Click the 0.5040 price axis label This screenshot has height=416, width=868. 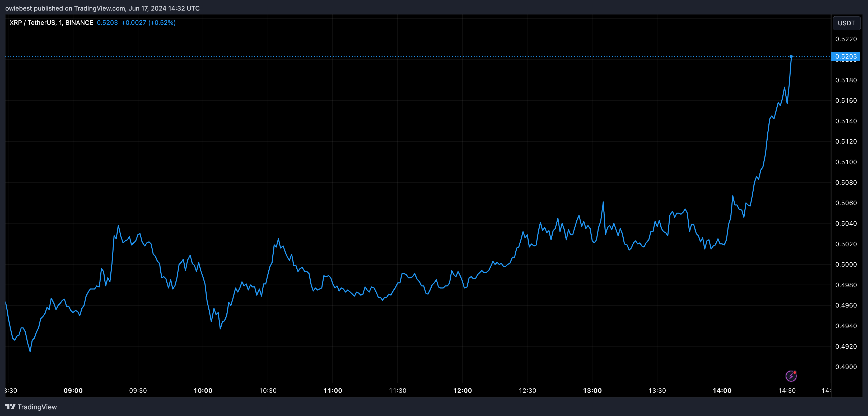pos(846,223)
